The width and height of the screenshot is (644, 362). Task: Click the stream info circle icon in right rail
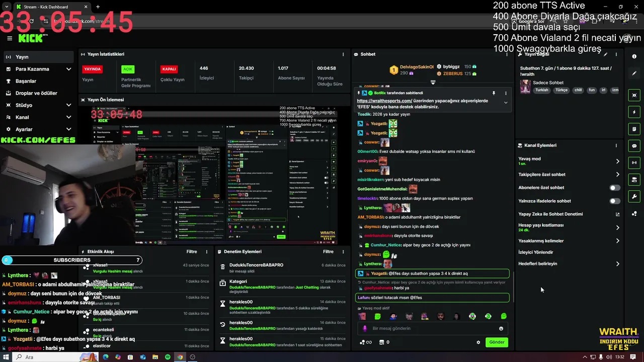634,57
